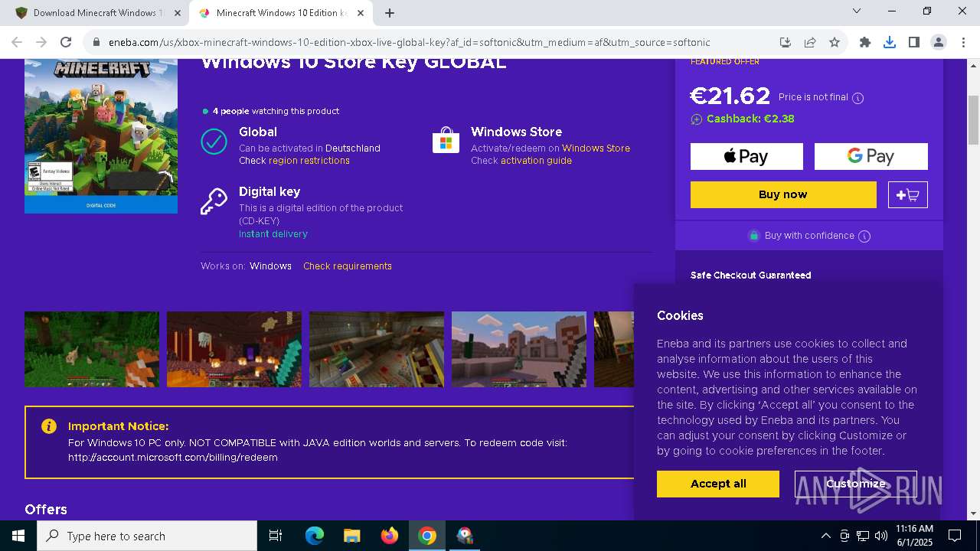Click the €21.62 price
Viewport: 980px width, 551px height.
(x=730, y=96)
